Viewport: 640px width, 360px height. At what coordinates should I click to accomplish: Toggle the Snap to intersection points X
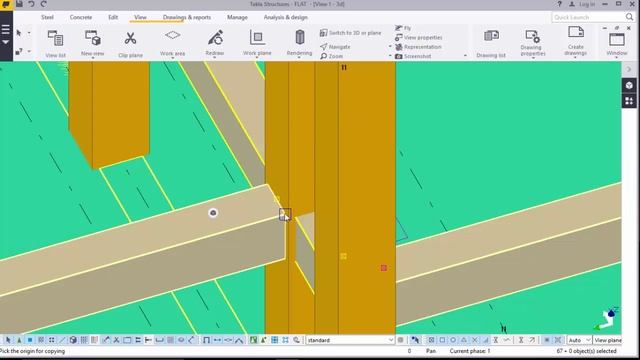tap(475, 340)
